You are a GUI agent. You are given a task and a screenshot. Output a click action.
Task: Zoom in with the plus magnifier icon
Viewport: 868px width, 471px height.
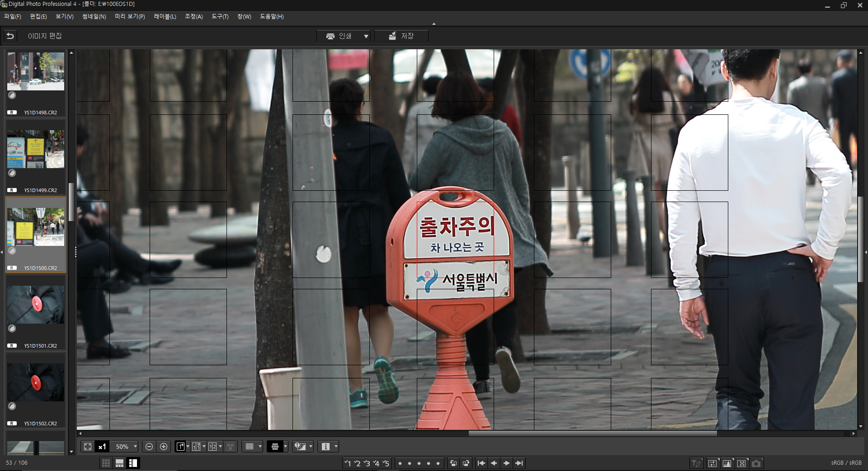164,447
